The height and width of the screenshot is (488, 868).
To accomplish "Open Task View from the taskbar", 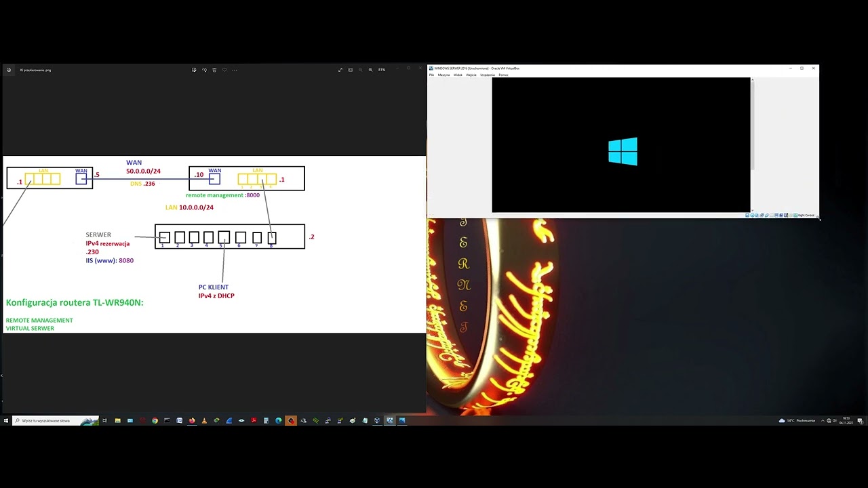I will tap(104, 420).
